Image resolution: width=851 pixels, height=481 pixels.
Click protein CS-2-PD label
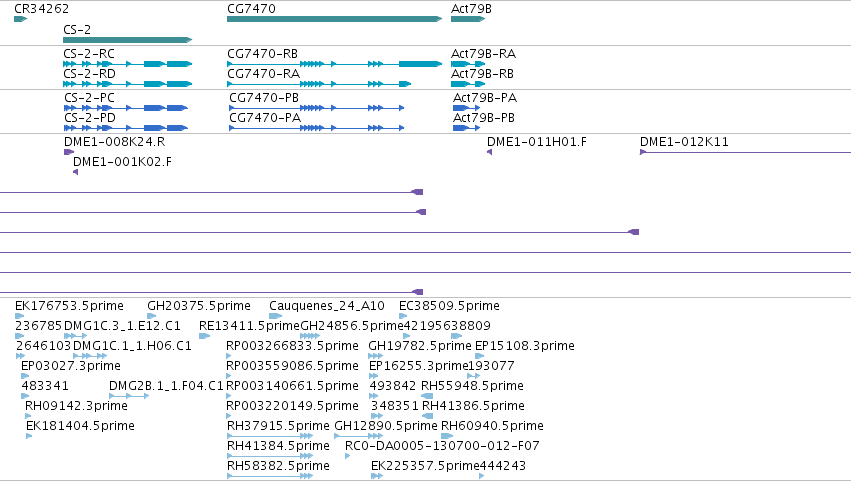[90, 118]
